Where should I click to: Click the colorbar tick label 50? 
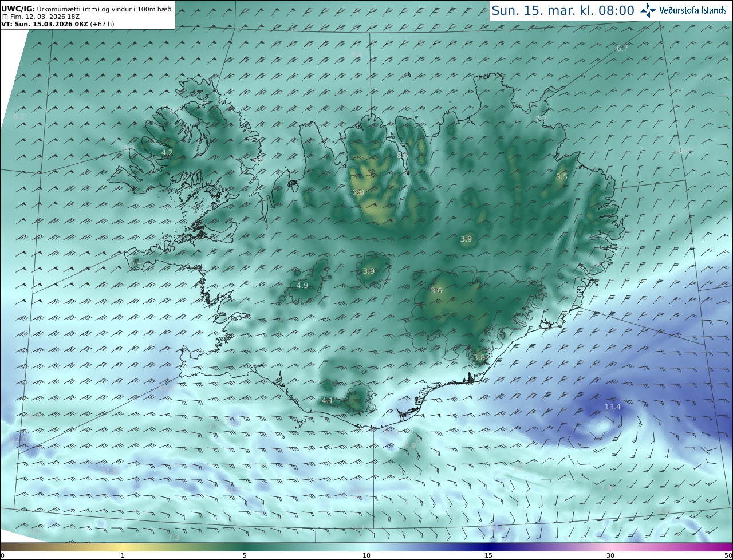[728, 555]
